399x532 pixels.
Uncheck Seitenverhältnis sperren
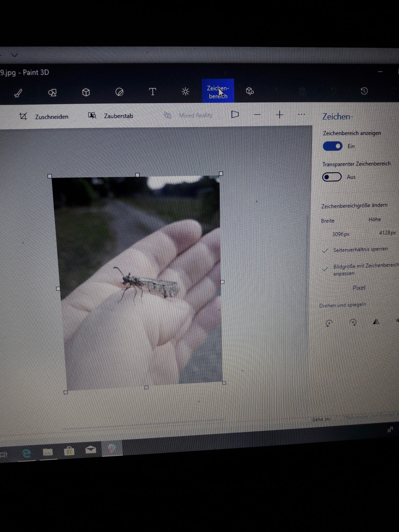(325, 250)
